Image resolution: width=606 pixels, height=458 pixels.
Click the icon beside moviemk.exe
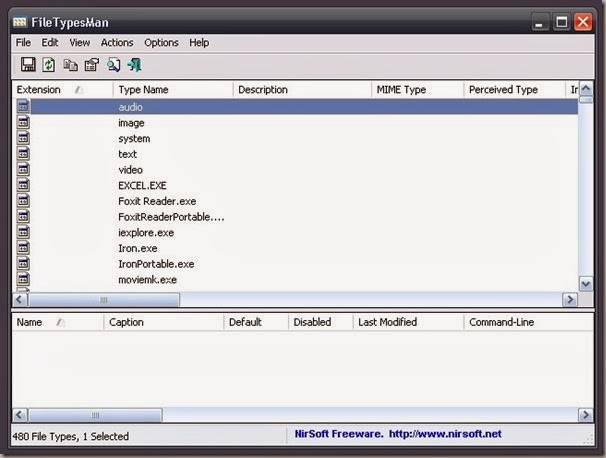pos(23,279)
